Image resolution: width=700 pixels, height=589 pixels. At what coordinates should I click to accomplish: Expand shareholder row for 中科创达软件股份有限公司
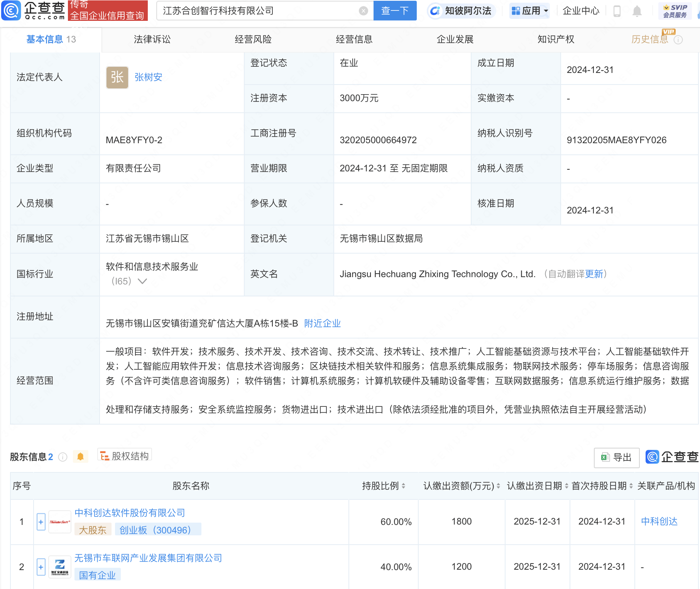41,521
